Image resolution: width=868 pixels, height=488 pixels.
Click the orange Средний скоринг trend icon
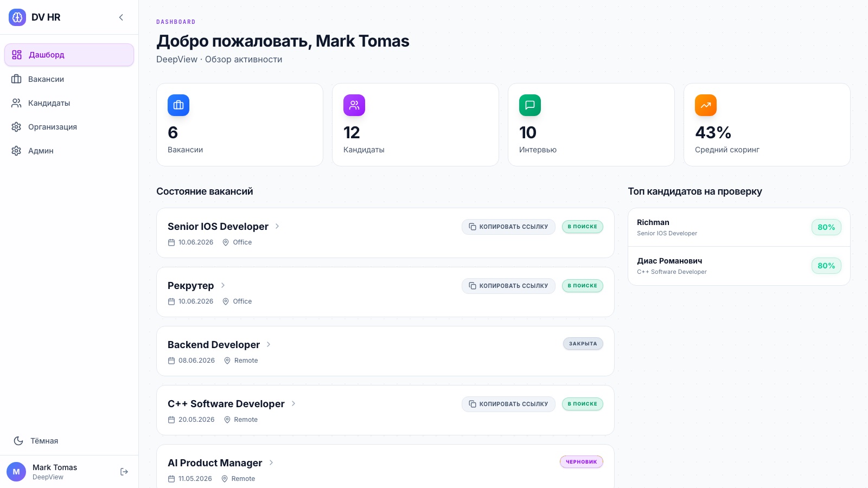[706, 105]
